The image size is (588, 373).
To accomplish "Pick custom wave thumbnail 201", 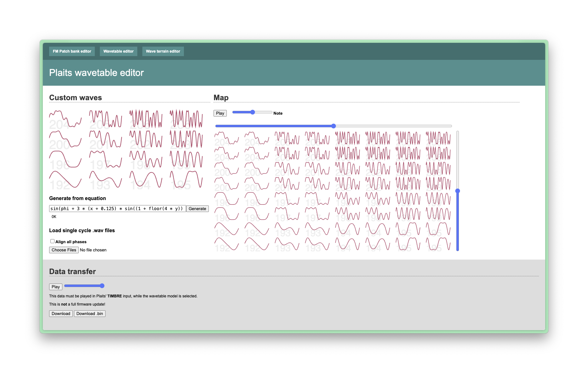I will tap(106, 140).
